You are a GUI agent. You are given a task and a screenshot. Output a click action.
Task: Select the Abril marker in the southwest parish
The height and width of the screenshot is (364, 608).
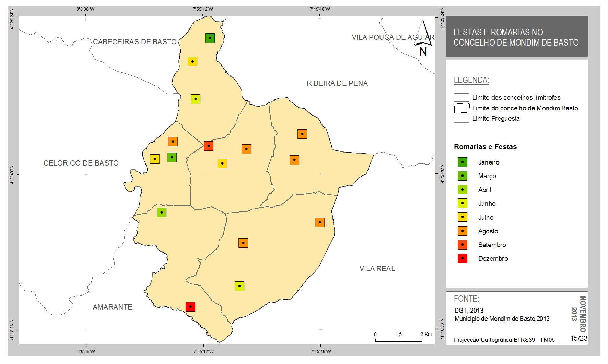(x=162, y=213)
